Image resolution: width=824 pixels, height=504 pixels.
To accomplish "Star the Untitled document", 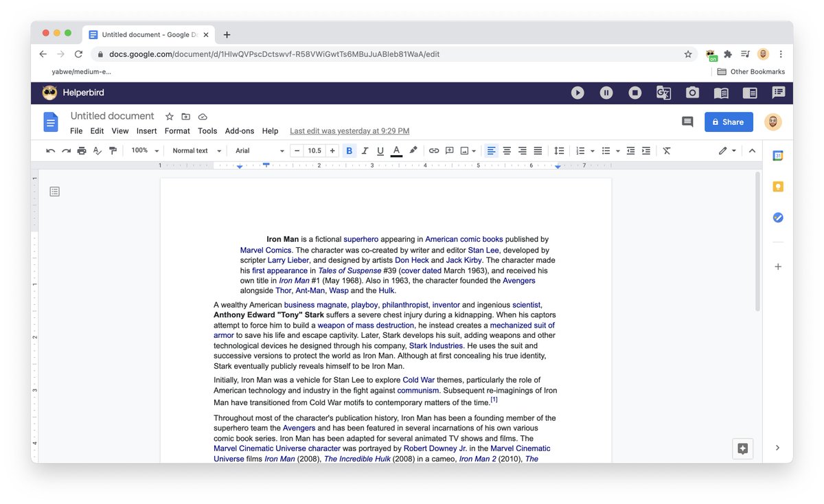I will 170,117.
